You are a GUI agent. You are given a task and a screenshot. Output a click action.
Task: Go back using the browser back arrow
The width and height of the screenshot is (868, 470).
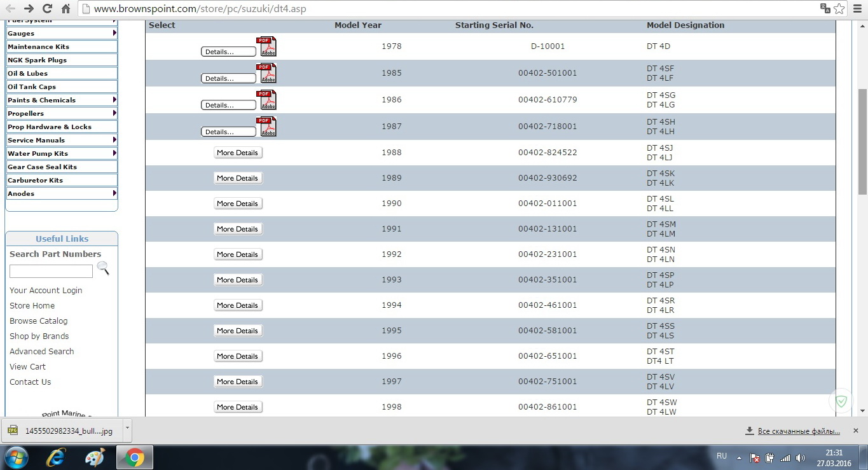click(x=10, y=9)
